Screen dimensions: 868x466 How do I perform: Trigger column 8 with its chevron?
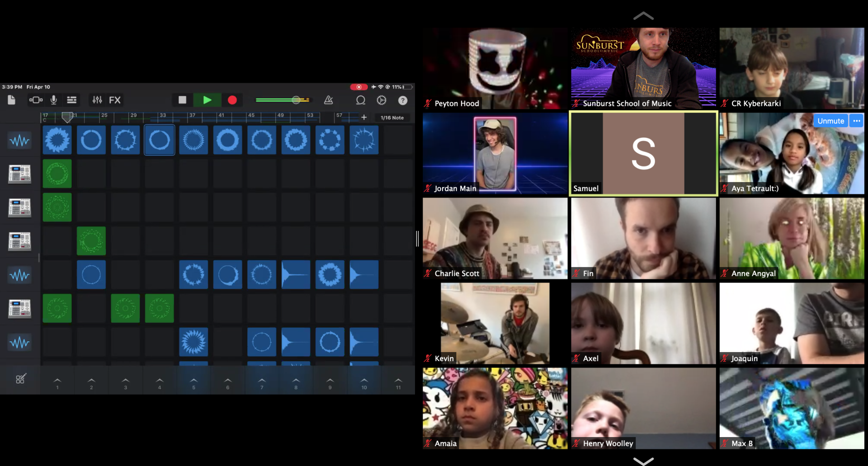click(296, 382)
